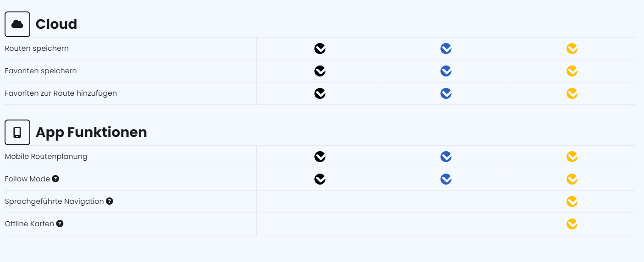
Task: Click the yellow checkmark for Follow Mode
Action: tap(572, 179)
